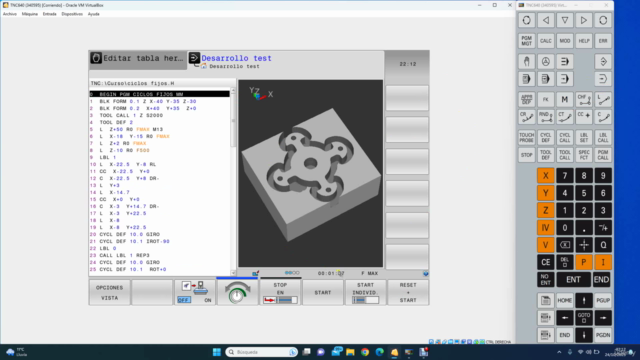Click the orange I incremental key
640x360 pixels.
pos(603,262)
